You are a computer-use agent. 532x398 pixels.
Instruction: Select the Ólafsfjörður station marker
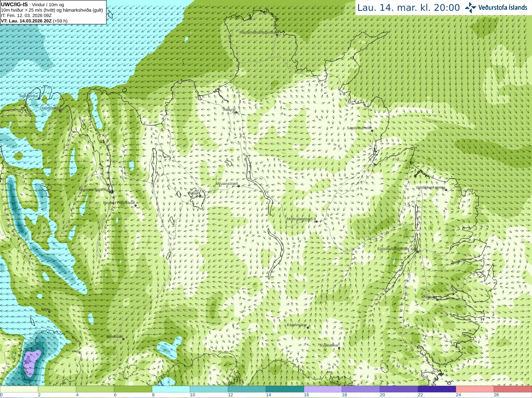[60, 111]
